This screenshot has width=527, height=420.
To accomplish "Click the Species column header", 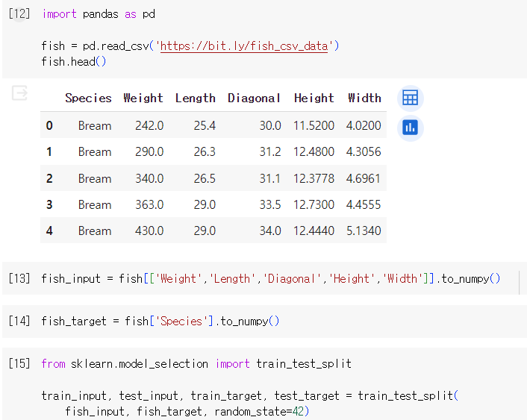I will pos(88,98).
